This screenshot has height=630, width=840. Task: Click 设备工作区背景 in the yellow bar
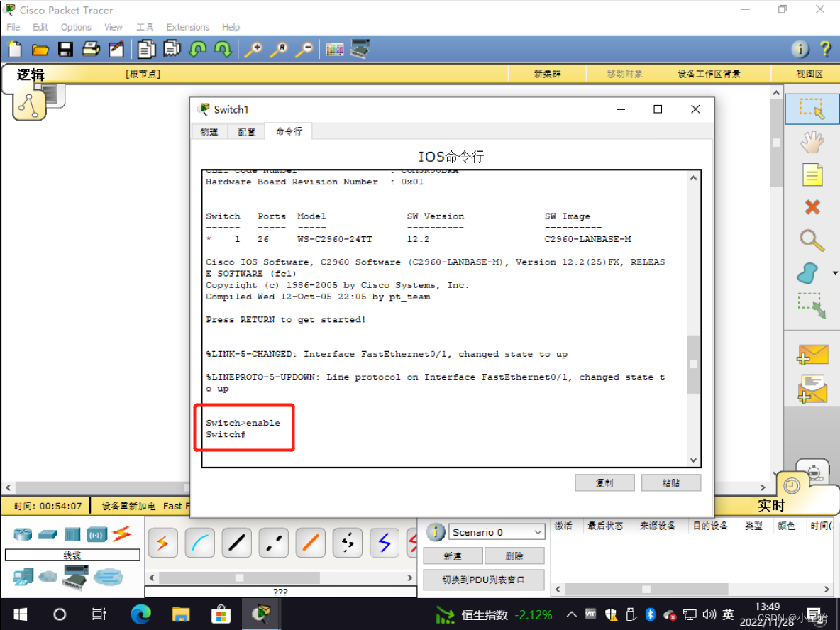[x=709, y=74]
